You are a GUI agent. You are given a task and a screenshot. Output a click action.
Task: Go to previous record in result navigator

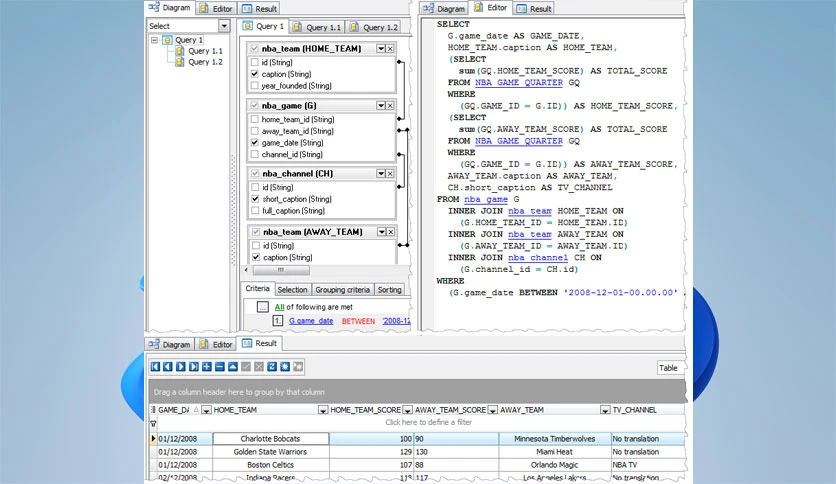pos(168,367)
